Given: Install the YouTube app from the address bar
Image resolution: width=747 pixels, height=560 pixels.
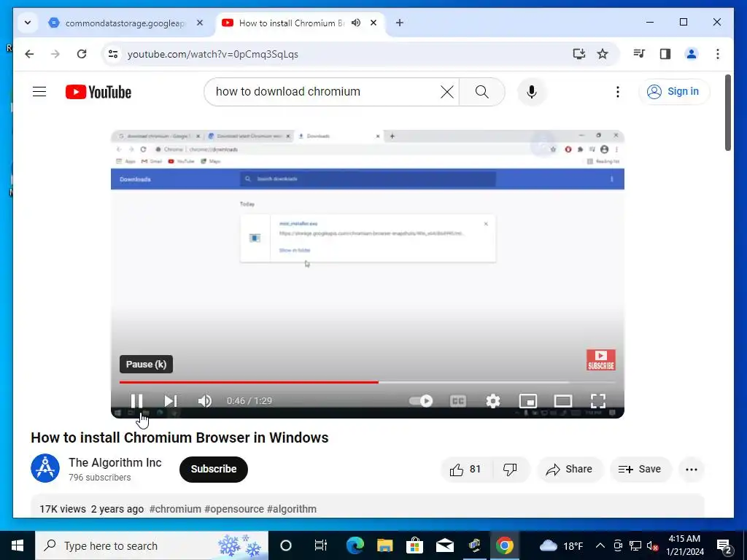Looking at the screenshot, I should coord(578,54).
